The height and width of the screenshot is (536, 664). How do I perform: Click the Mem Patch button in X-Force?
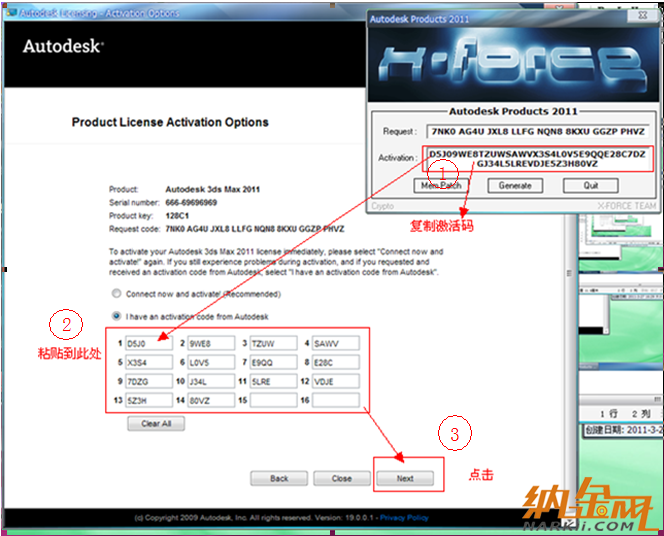click(x=441, y=185)
